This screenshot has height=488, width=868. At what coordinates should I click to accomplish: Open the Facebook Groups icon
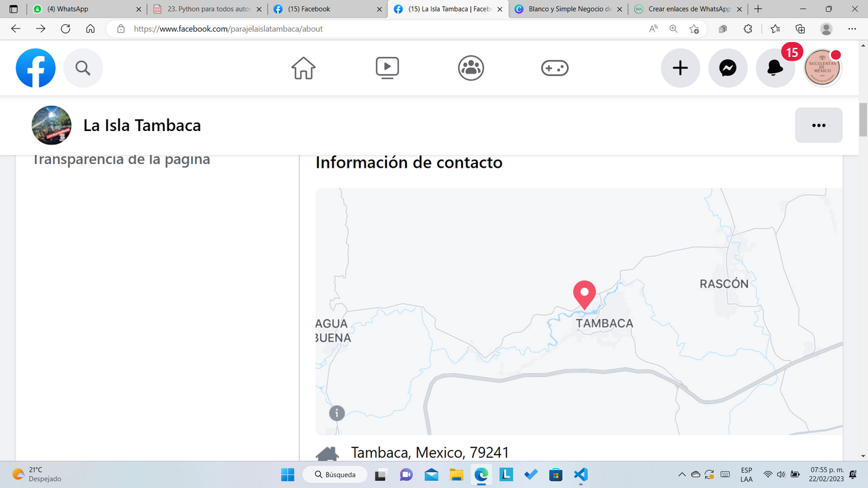(471, 68)
